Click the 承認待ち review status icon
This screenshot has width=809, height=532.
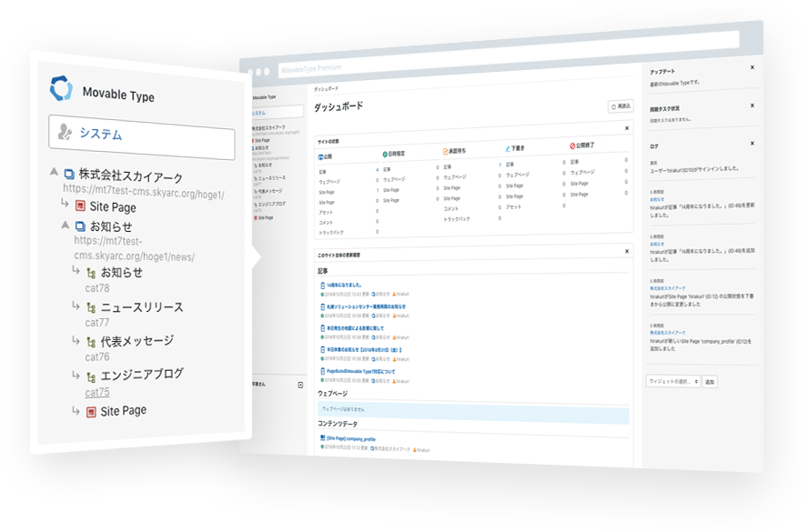click(x=445, y=152)
